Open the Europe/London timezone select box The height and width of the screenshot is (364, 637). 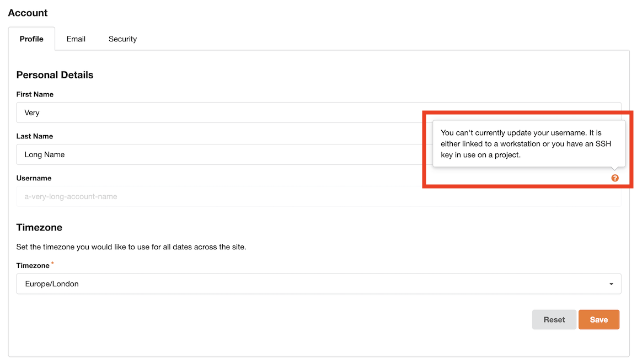pyautogui.click(x=318, y=284)
